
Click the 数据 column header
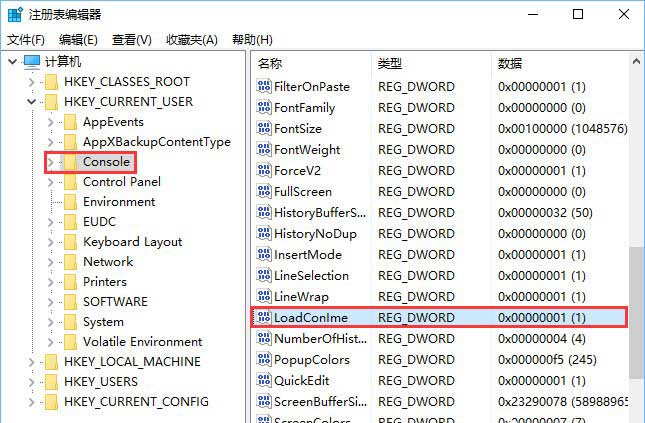510,63
